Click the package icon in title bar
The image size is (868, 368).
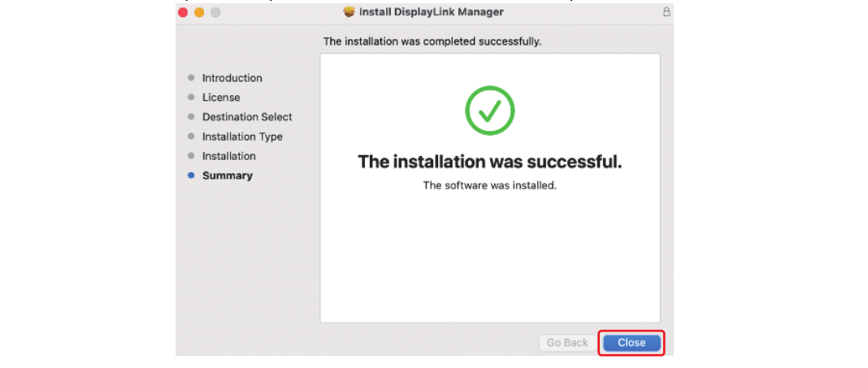(349, 12)
